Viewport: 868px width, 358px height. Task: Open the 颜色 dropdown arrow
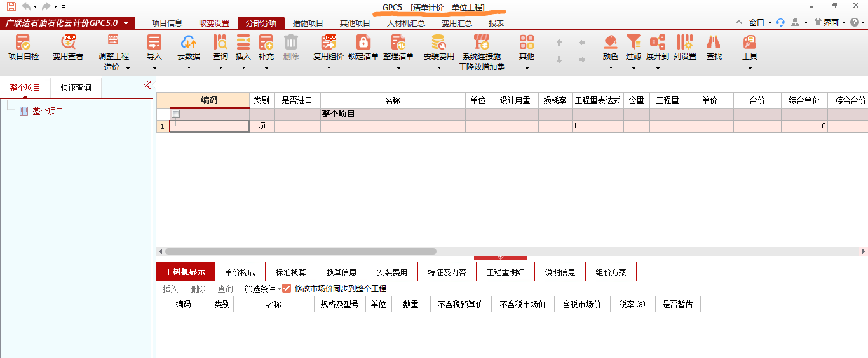click(611, 67)
